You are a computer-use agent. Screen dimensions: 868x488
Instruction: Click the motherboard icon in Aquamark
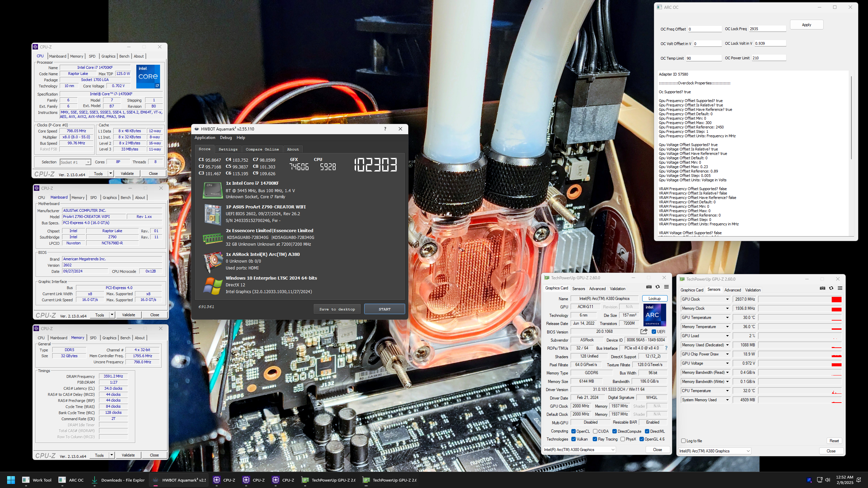tap(213, 214)
